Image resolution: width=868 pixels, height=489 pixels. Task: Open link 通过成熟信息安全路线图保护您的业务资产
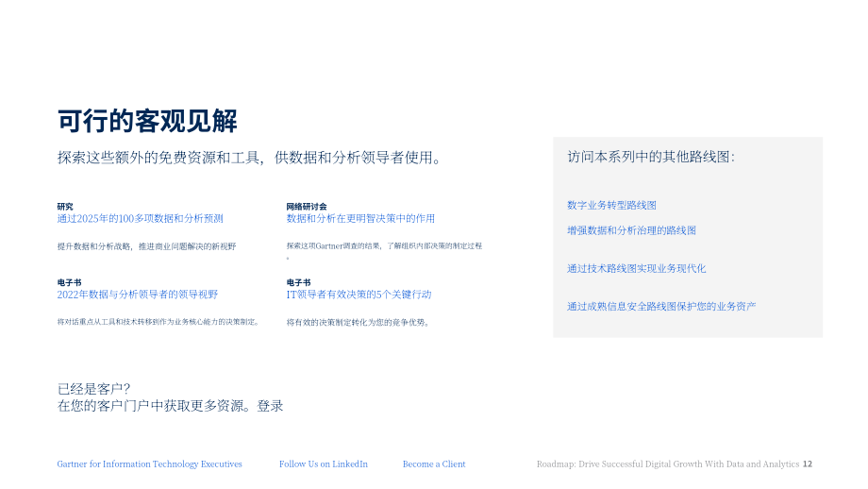[661, 306]
